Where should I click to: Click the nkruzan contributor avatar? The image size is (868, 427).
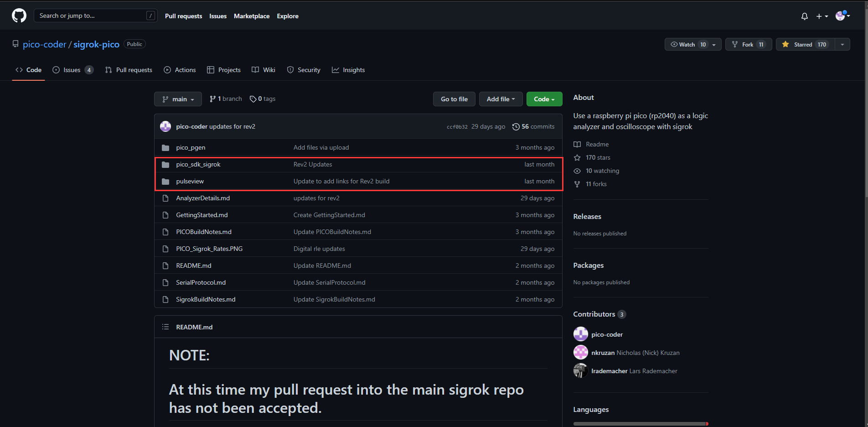(581, 353)
